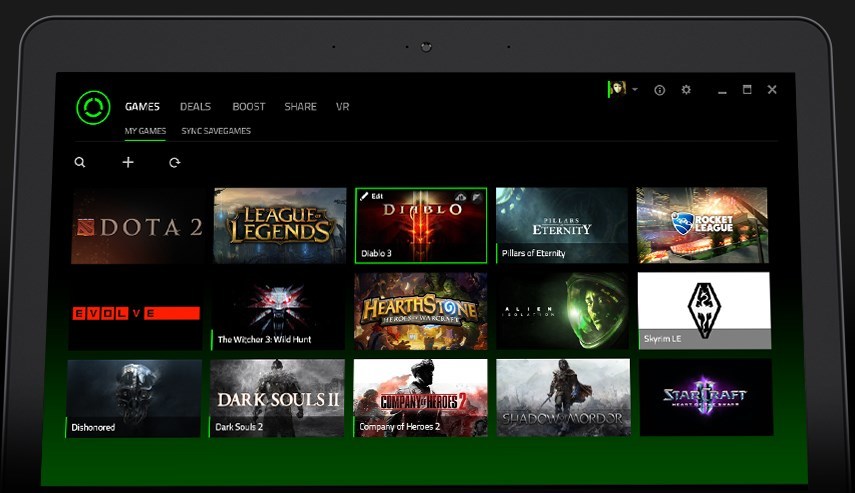Click the "Diablo 3" title label
The height and width of the screenshot is (493, 855).
pos(376,254)
